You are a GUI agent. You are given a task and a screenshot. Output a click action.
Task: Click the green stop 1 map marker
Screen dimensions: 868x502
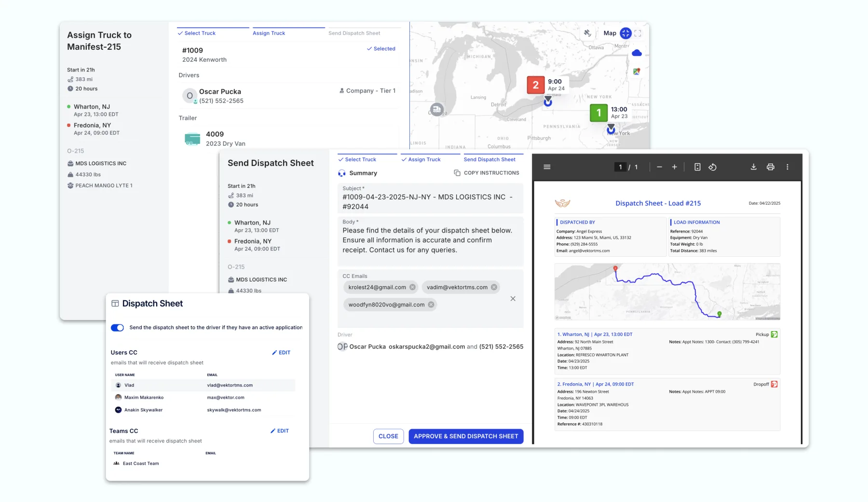point(598,113)
